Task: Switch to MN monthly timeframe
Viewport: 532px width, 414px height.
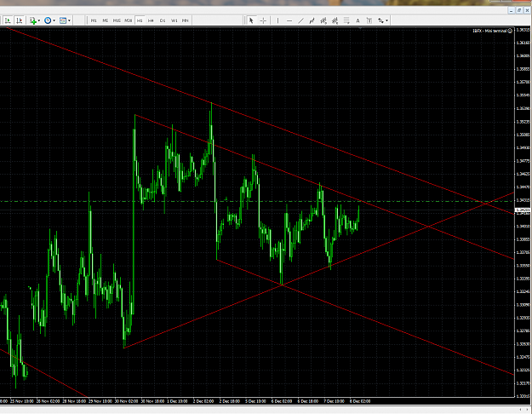Action: (186, 20)
